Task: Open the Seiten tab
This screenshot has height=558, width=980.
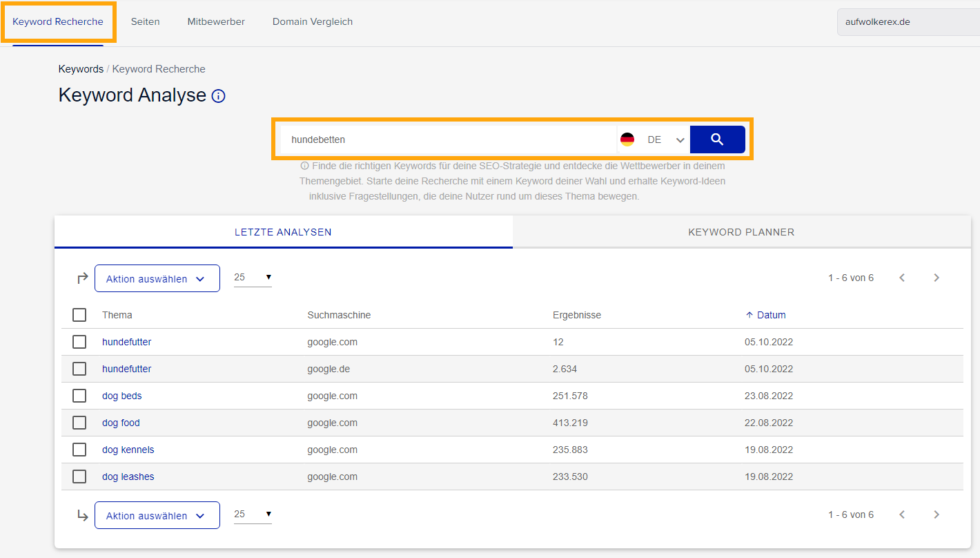Action: click(x=146, y=21)
